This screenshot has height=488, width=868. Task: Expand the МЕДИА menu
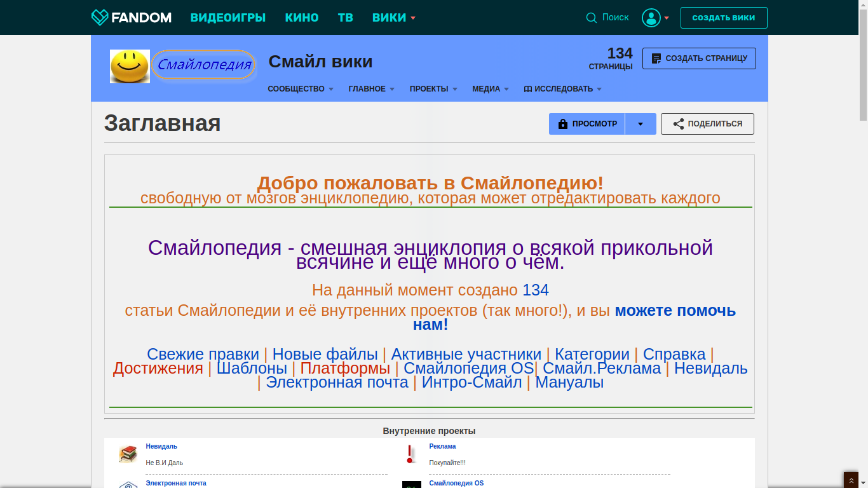click(491, 89)
